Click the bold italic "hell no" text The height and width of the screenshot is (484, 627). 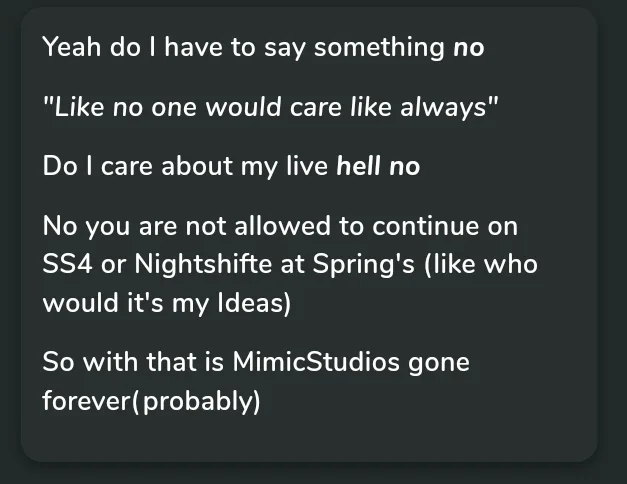click(x=378, y=166)
